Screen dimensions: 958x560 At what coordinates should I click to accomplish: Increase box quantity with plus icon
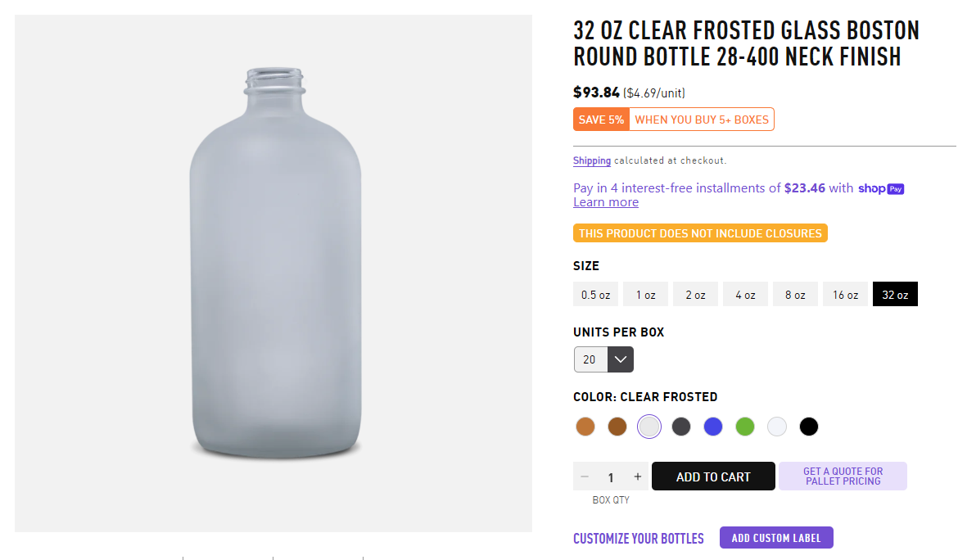tap(638, 476)
